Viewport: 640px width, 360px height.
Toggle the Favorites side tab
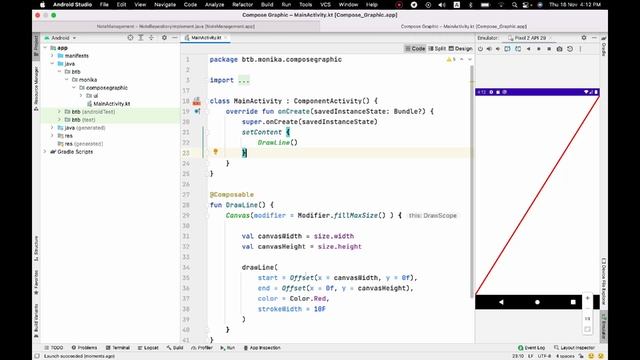click(36, 282)
